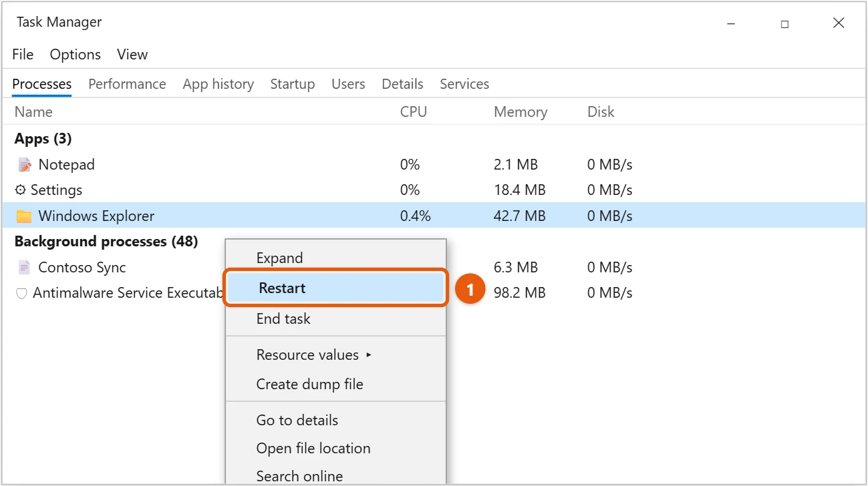Open the View menu
The image size is (868, 486).
point(132,55)
